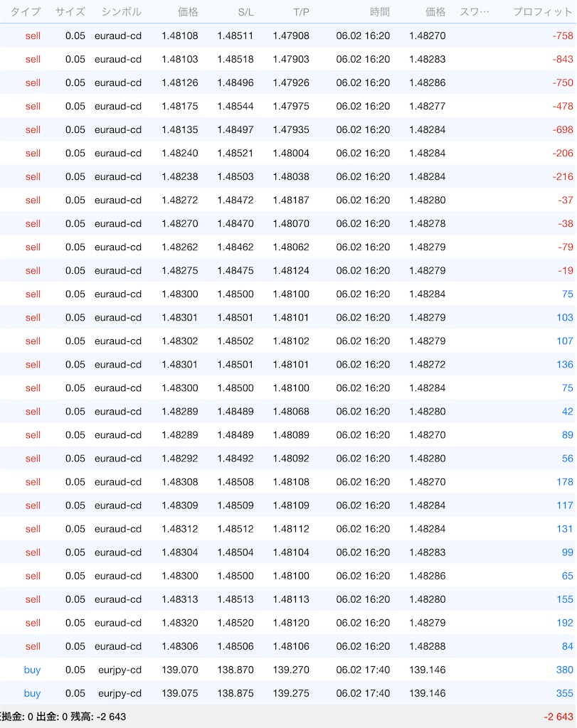Click the profit value -19
This screenshot has height=728, width=577.
pyautogui.click(x=566, y=271)
